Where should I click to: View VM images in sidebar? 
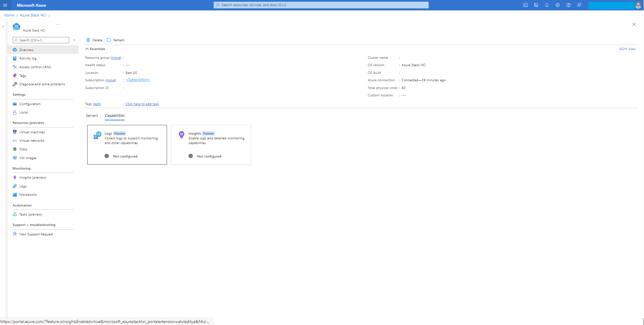click(28, 158)
